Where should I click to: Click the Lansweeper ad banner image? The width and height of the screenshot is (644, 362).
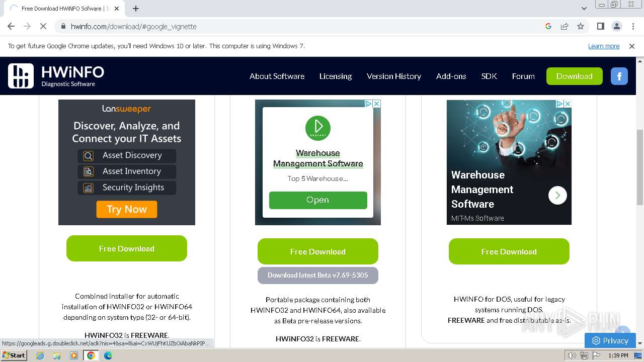click(x=127, y=162)
